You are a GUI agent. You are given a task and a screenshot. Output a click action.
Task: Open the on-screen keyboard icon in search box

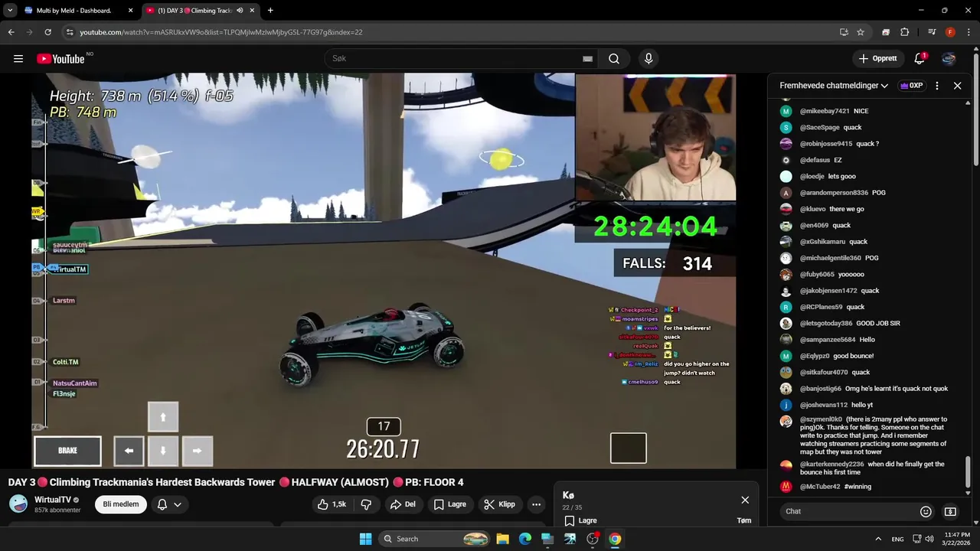pos(587,59)
